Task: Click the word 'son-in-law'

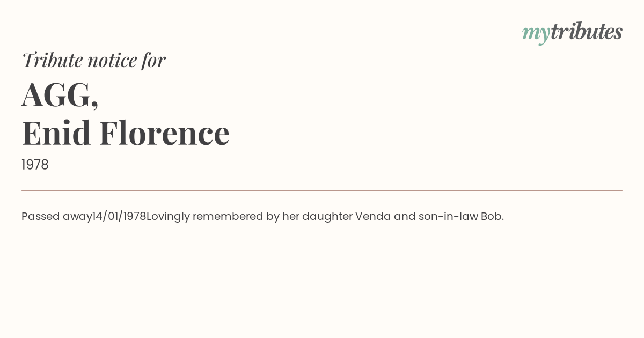Action: point(448,216)
